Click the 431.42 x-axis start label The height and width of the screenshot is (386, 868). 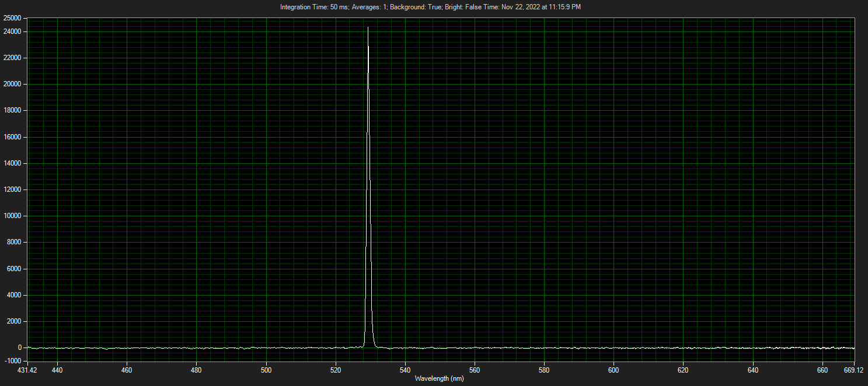click(x=27, y=370)
